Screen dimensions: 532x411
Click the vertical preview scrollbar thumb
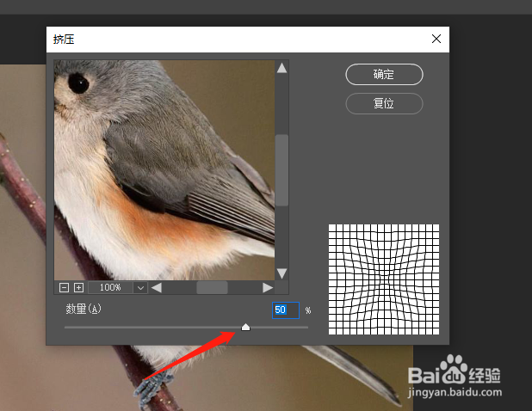point(281,170)
